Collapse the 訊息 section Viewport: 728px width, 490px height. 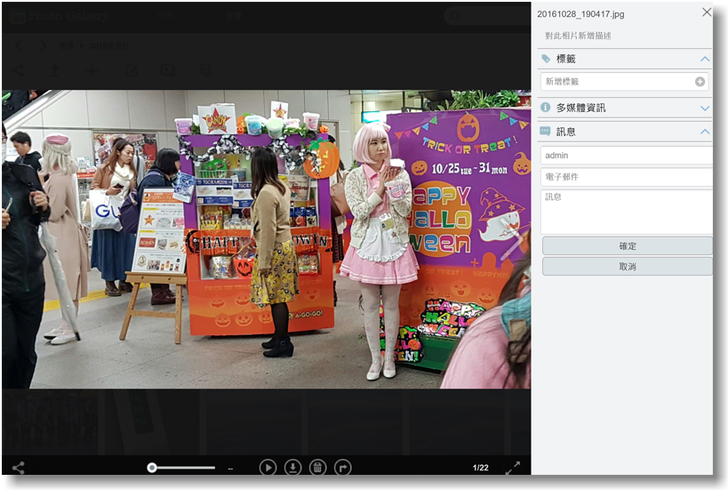click(705, 131)
